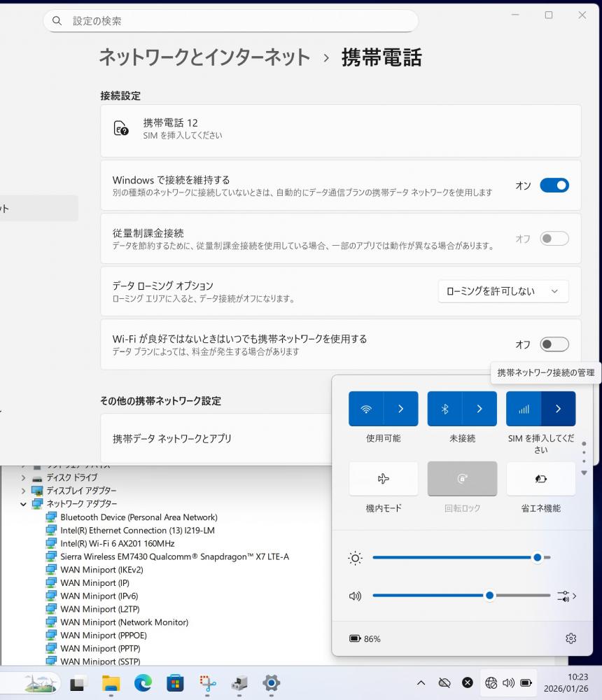Select Sierra Wireless EM7430 adapter
Viewport: 602px width, 700px height.
[174, 556]
